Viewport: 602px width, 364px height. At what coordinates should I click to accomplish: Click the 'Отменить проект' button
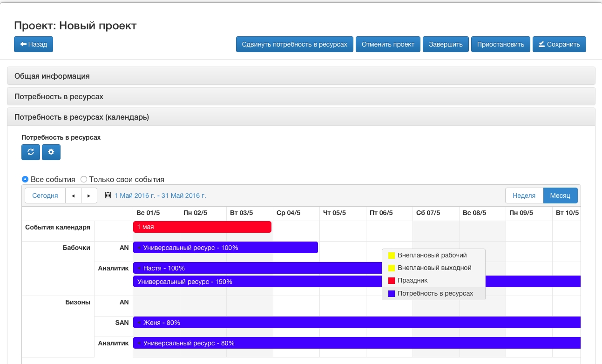(388, 44)
